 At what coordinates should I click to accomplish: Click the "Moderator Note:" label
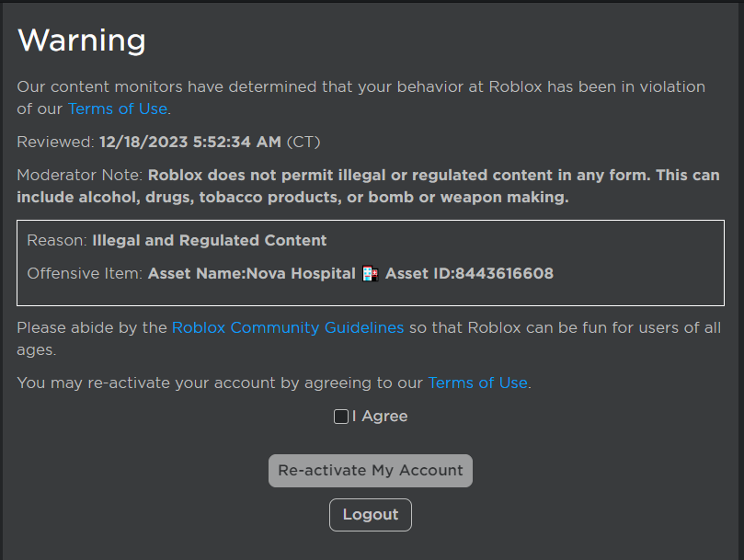pyautogui.click(x=80, y=176)
